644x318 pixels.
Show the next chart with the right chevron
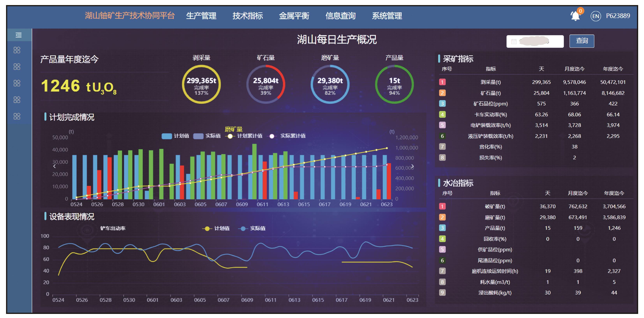412,166
